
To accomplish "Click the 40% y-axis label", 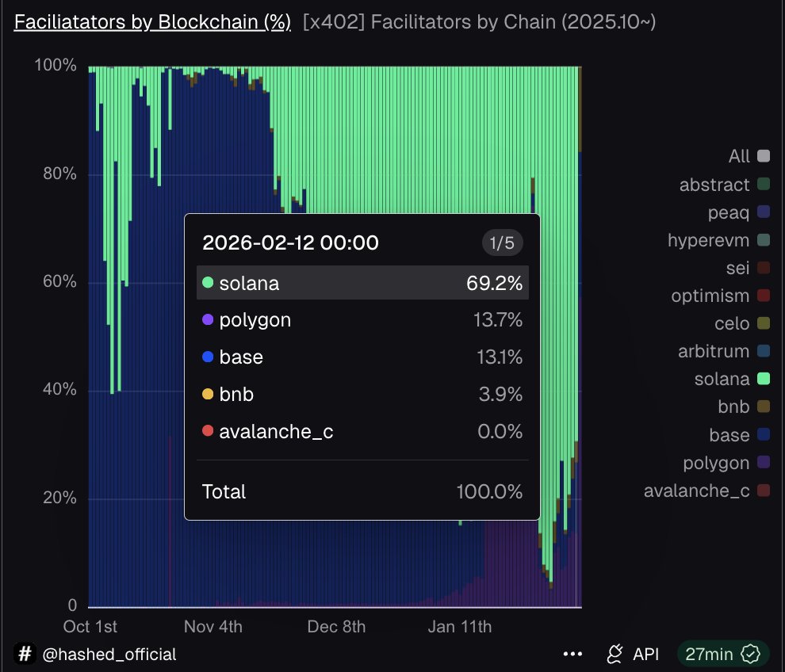I will [x=59, y=389].
